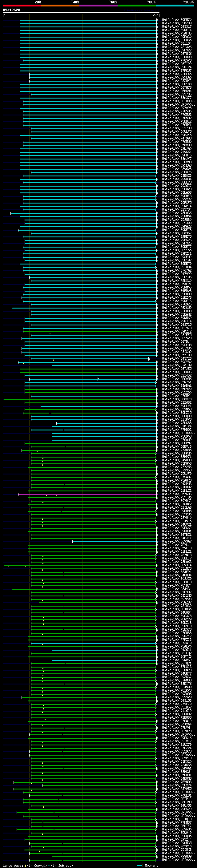
Task: Click the UniRef100_B8HPQ0 entry
Action: (177, 454)
